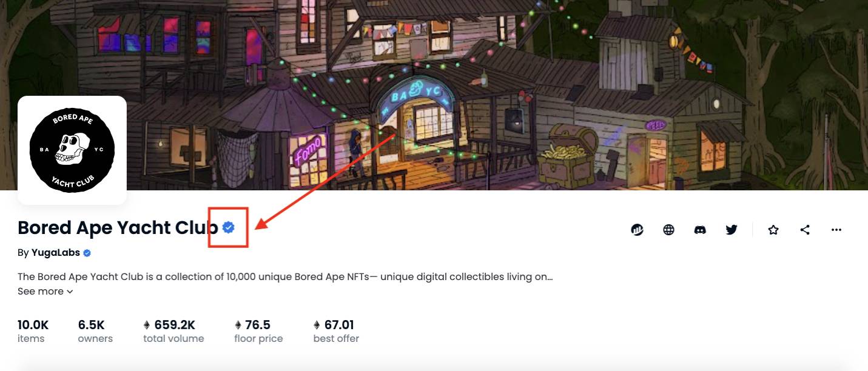Viewport: 868px width, 371px height.
Task: Click the share icon
Action: 805,230
